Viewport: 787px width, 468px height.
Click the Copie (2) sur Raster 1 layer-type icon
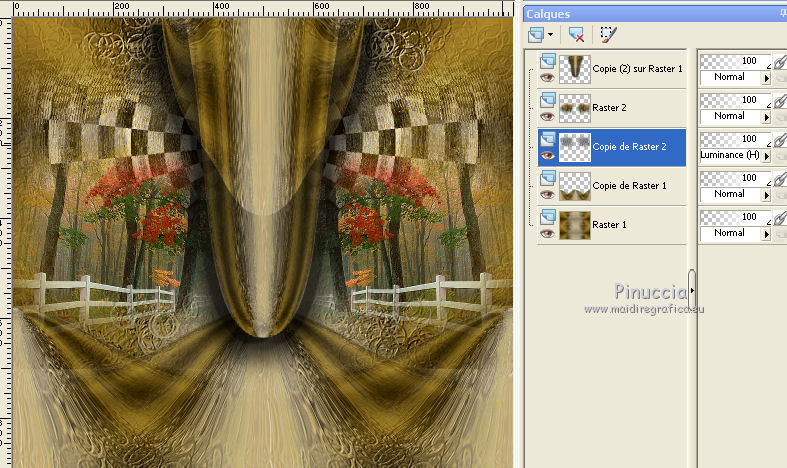point(548,61)
